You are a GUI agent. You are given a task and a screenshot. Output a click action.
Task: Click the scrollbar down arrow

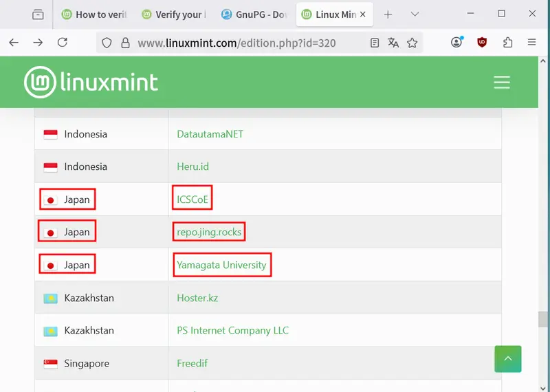coord(543,388)
